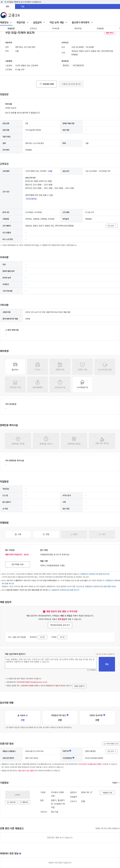Click 로그인 next to 휴대번호
The height and width of the screenshot is (868, 120).
pyautogui.click(x=42, y=637)
